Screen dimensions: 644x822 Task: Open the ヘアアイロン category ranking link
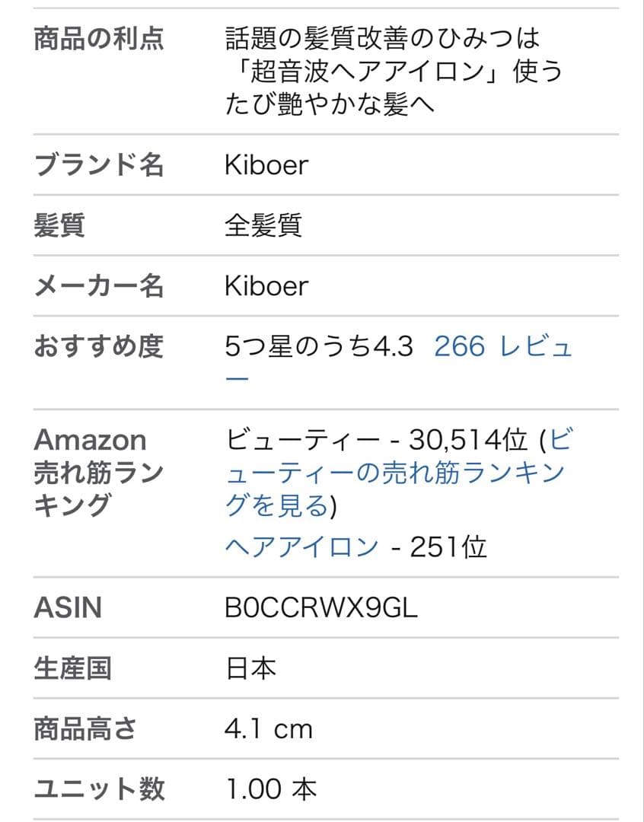point(301,546)
